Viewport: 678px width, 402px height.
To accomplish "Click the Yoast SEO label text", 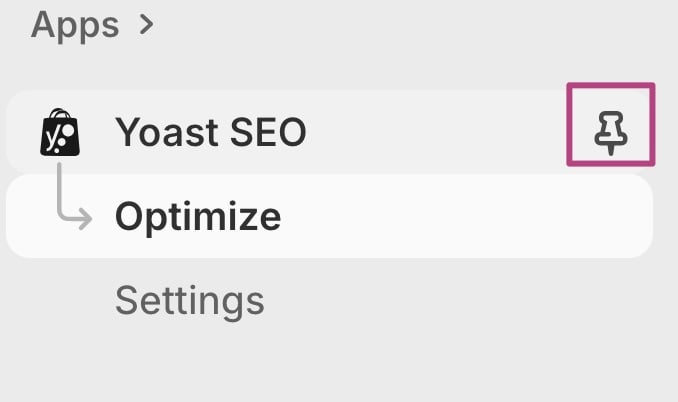I will pos(210,132).
